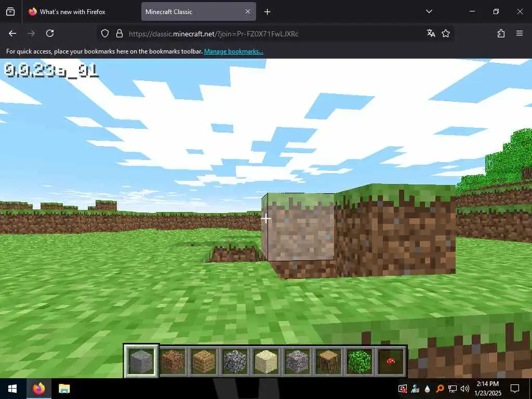Select the wooden planks hotbar slot

[204, 361]
